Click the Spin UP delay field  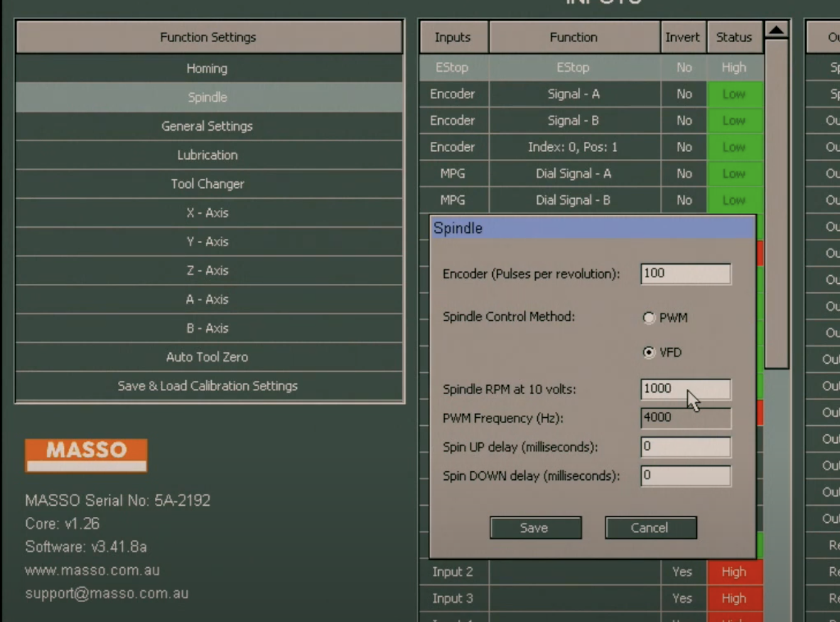(685, 447)
